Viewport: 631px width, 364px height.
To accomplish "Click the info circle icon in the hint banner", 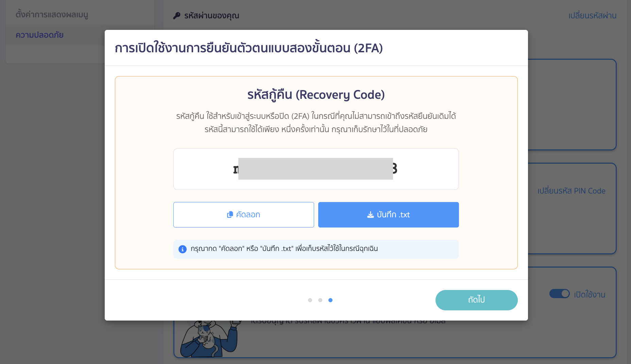I will [x=182, y=249].
